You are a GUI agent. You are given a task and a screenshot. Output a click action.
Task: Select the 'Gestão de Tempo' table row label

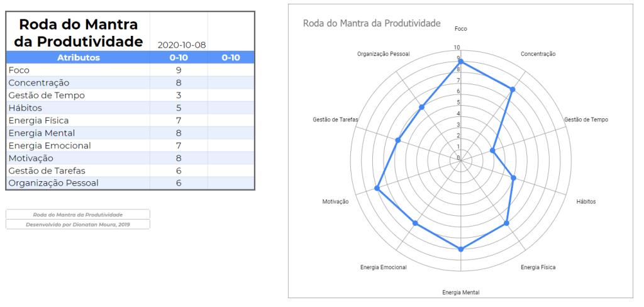pos(47,96)
